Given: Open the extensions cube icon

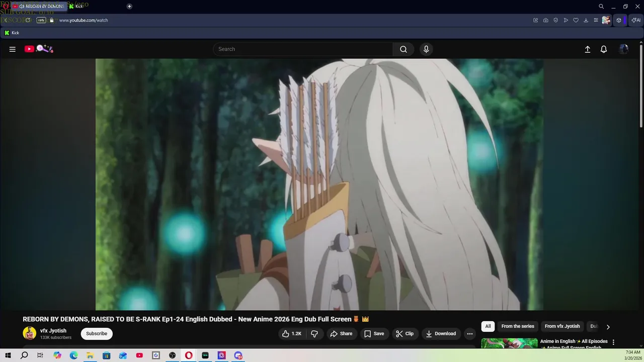Looking at the screenshot, I should coord(619,20).
